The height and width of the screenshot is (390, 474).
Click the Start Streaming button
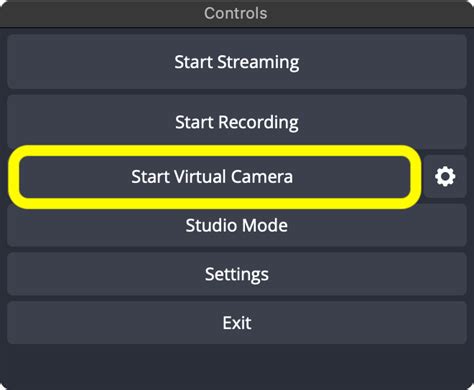(237, 62)
